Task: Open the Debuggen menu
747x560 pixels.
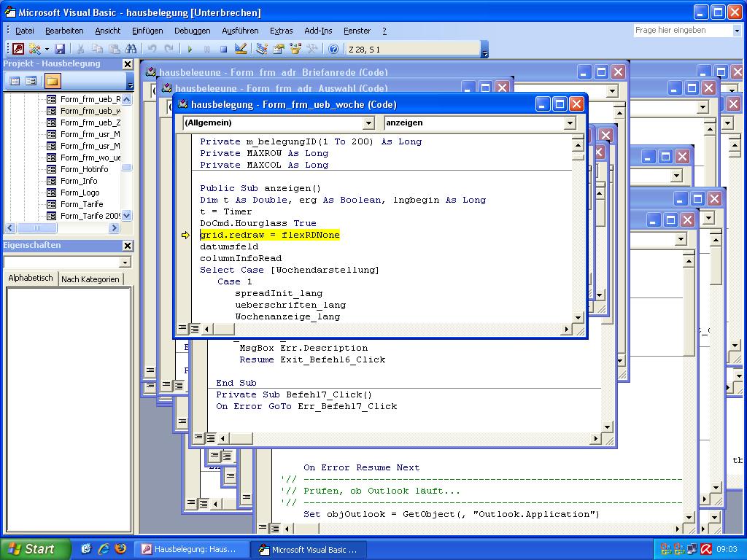Action: pyautogui.click(x=192, y=31)
